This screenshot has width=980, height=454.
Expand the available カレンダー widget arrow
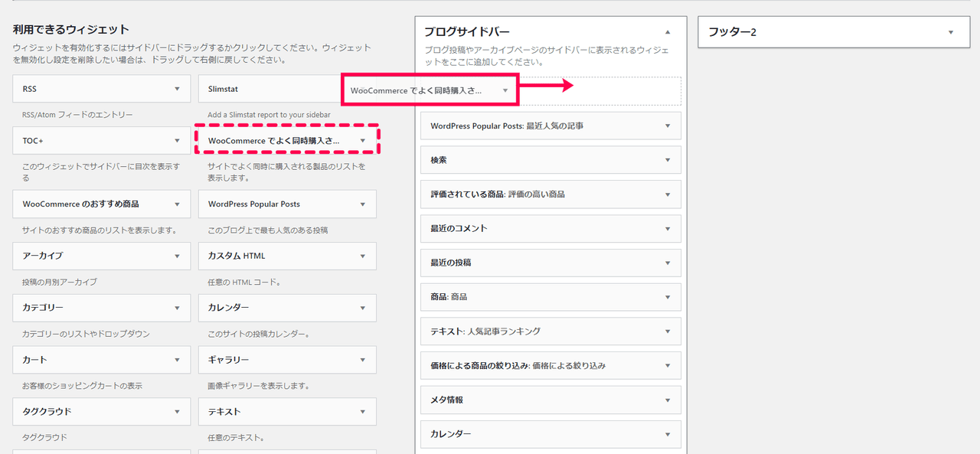click(x=363, y=308)
